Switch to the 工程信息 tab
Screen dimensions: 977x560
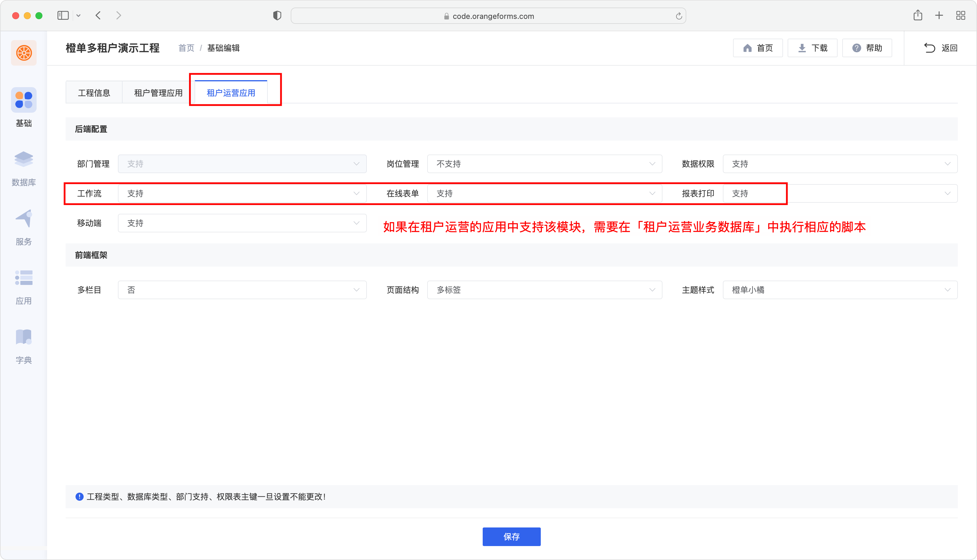(x=94, y=93)
